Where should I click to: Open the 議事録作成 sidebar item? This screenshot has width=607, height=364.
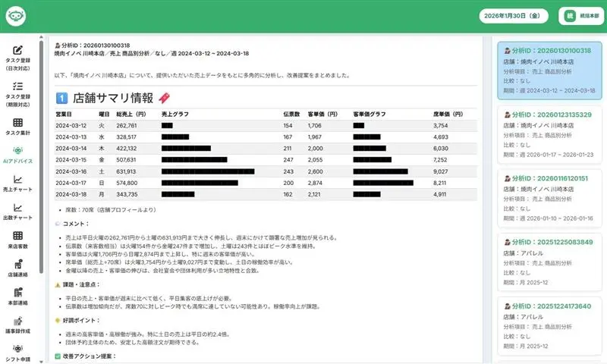coord(17,325)
